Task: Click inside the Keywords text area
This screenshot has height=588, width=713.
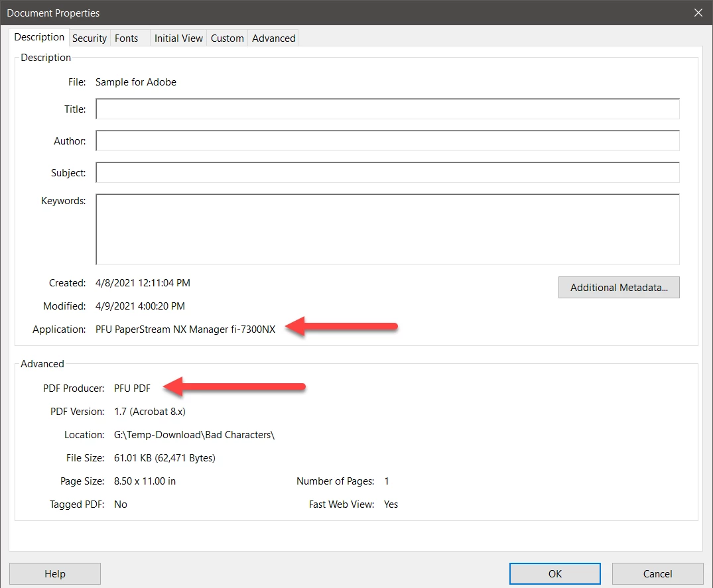Action: [x=387, y=229]
